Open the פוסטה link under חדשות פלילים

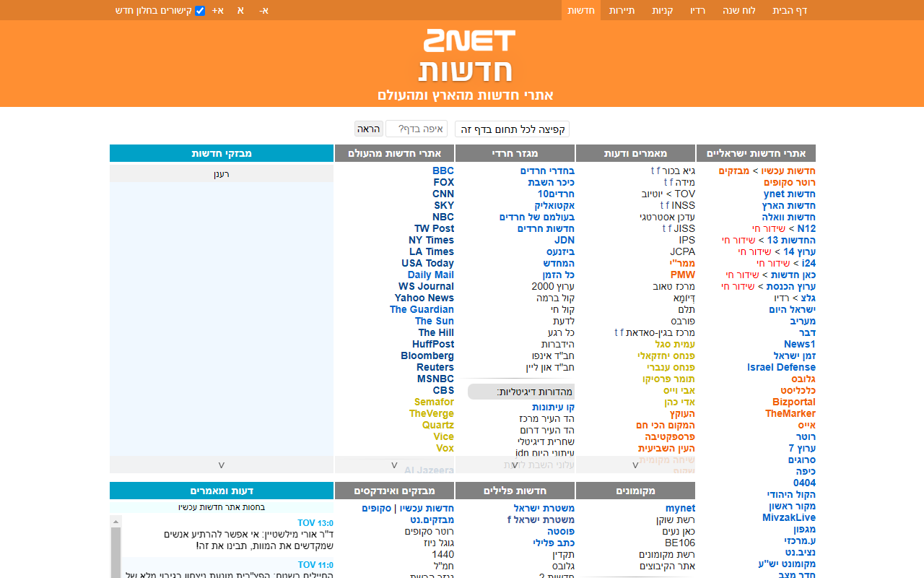click(x=560, y=532)
